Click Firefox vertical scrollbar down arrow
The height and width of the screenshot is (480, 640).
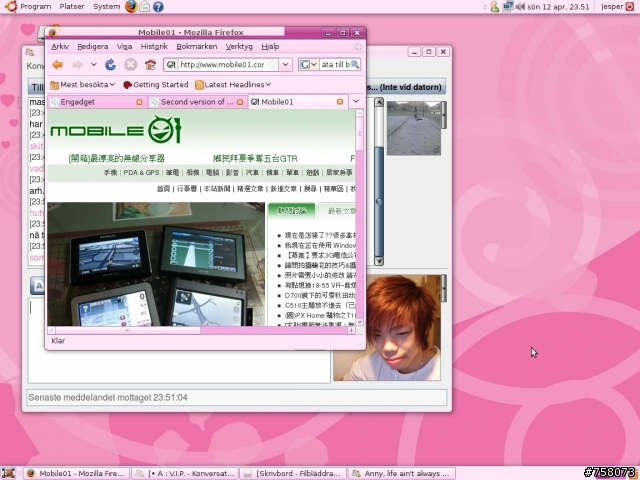click(x=360, y=322)
